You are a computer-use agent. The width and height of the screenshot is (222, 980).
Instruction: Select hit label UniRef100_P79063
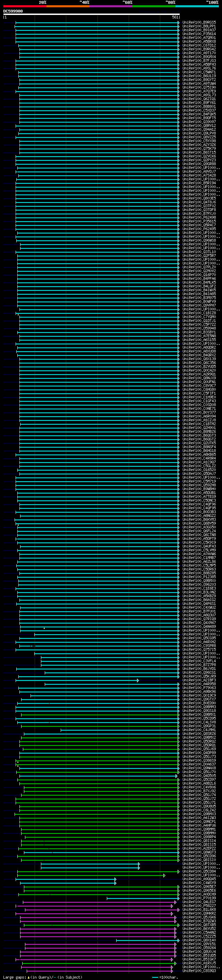tap(199, 688)
